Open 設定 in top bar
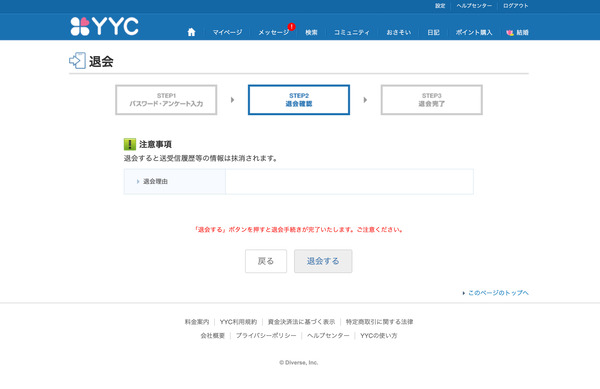The image size is (600, 389). tap(440, 6)
